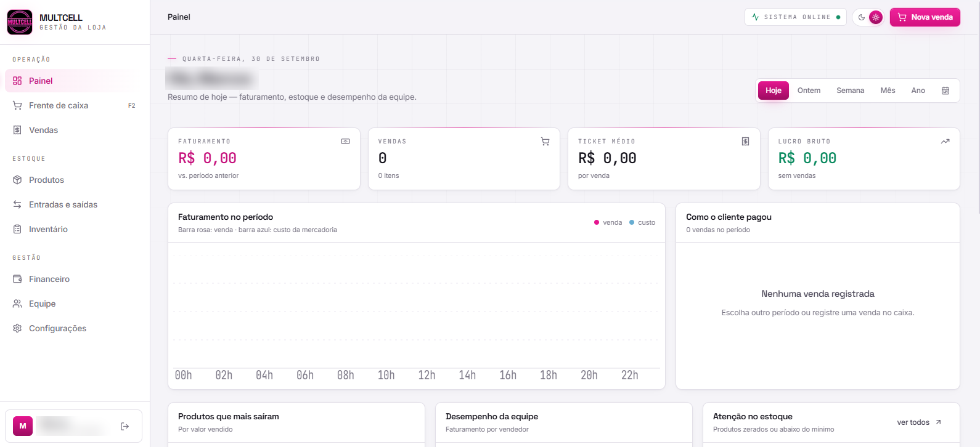Click the page vertical scrollbar
The width and height of the screenshot is (980, 447).
point(978,108)
